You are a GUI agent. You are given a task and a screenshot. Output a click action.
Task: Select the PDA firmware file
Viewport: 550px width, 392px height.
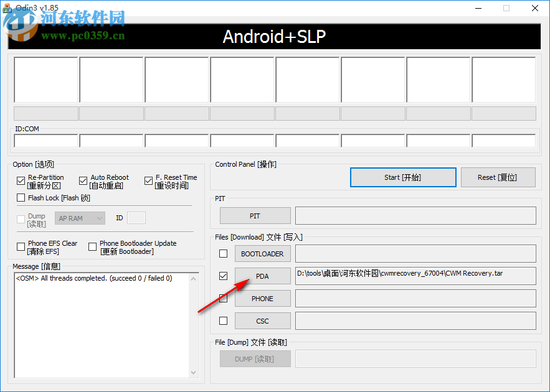pos(262,276)
